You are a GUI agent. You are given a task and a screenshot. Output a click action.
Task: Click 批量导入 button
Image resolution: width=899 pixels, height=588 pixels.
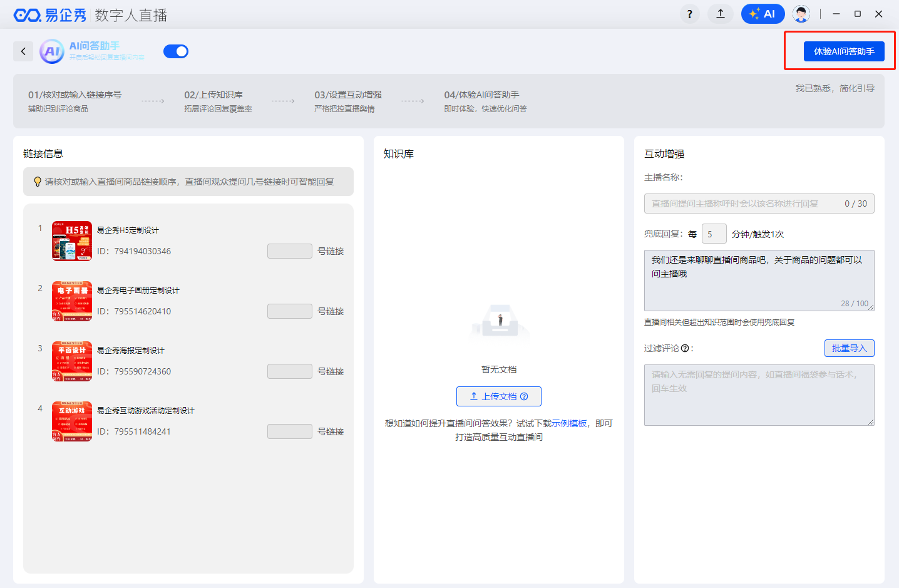coord(849,348)
